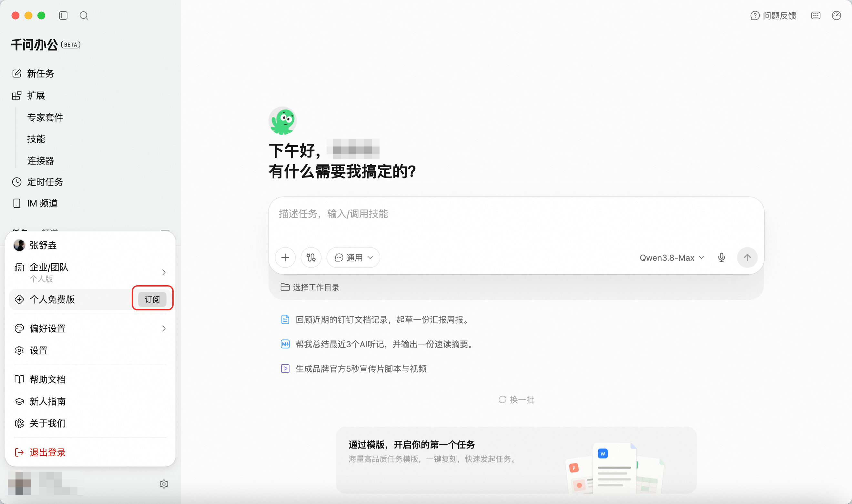The width and height of the screenshot is (852, 504).
Task: Go to 专家套件
Action: [45, 117]
